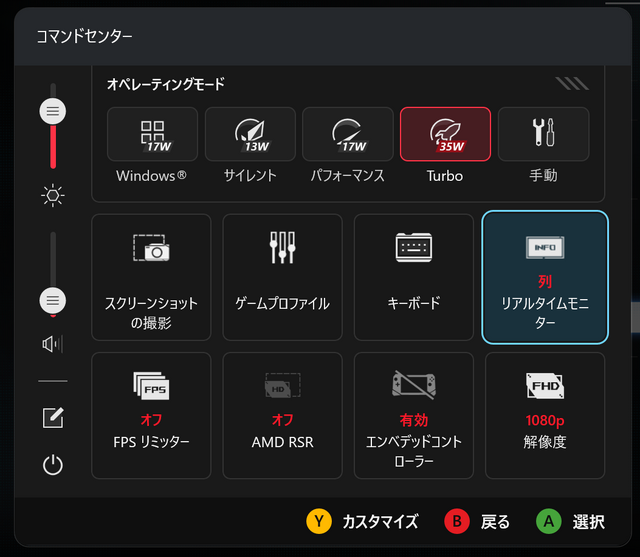Open the edit layout pencil icon
The image size is (640, 557).
click(53, 418)
